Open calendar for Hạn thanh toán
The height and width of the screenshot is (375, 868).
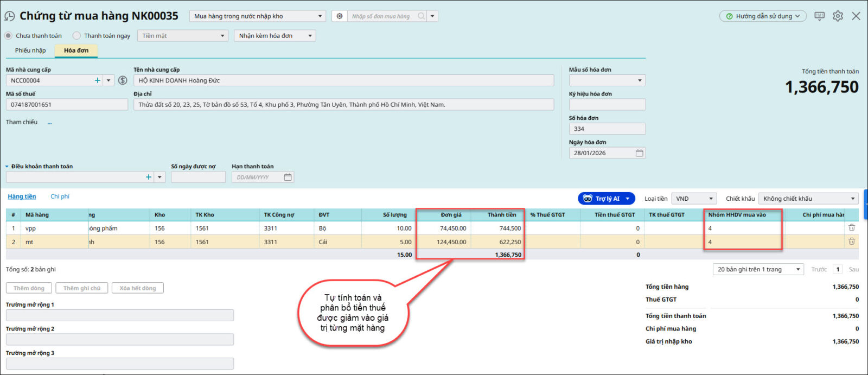click(x=288, y=177)
